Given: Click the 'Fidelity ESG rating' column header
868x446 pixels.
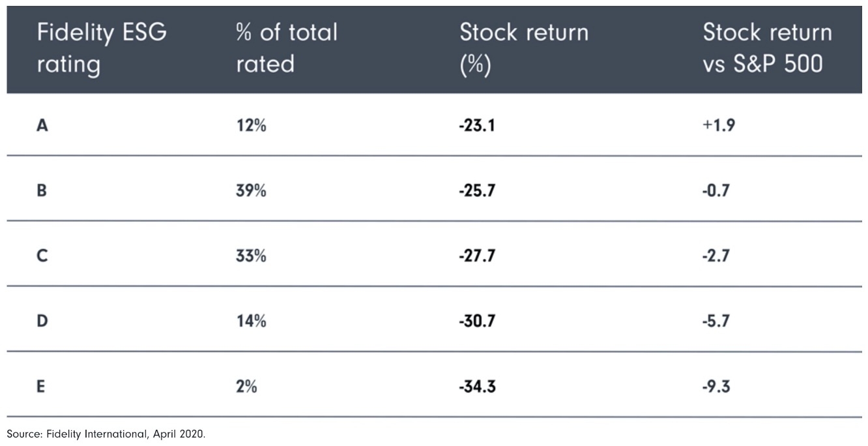Looking at the screenshot, I should click(x=102, y=49).
